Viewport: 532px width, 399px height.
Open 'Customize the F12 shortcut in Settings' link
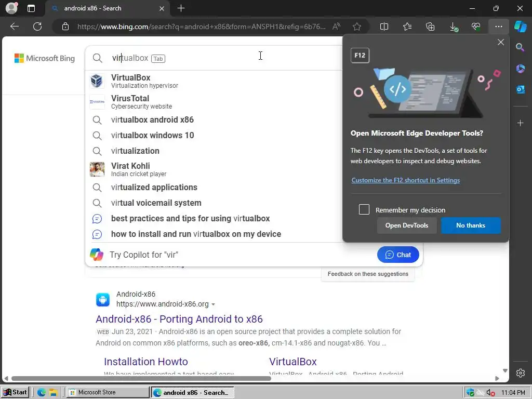pyautogui.click(x=405, y=180)
